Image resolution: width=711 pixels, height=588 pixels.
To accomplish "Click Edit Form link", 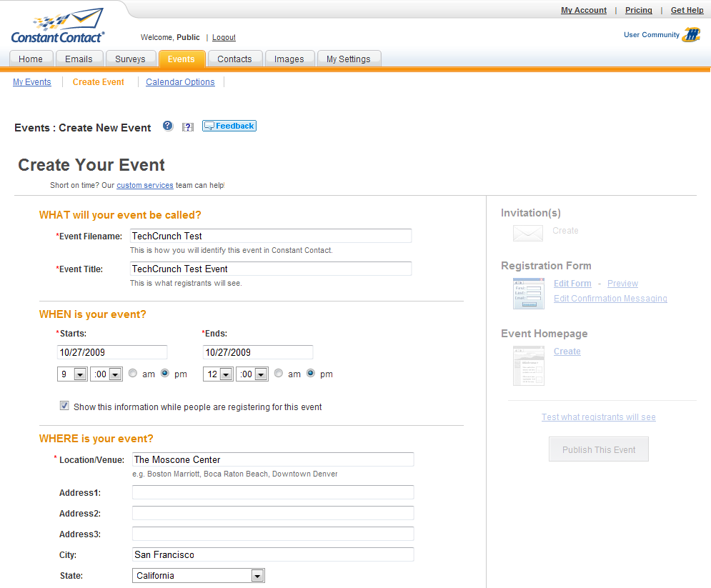I will pyautogui.click(x=572, y=284).
